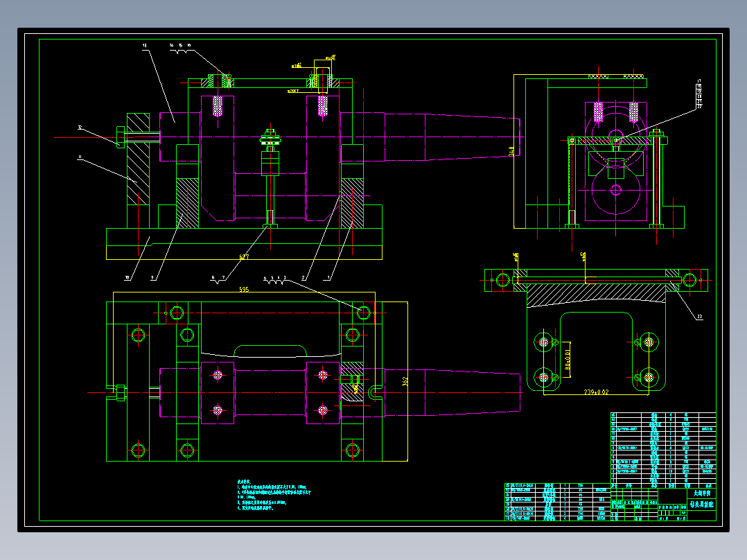The height and width of the screenshot is (560, 747).
Task: Select the 595 dimension in the plan view
Action: [x=244, y=289]
